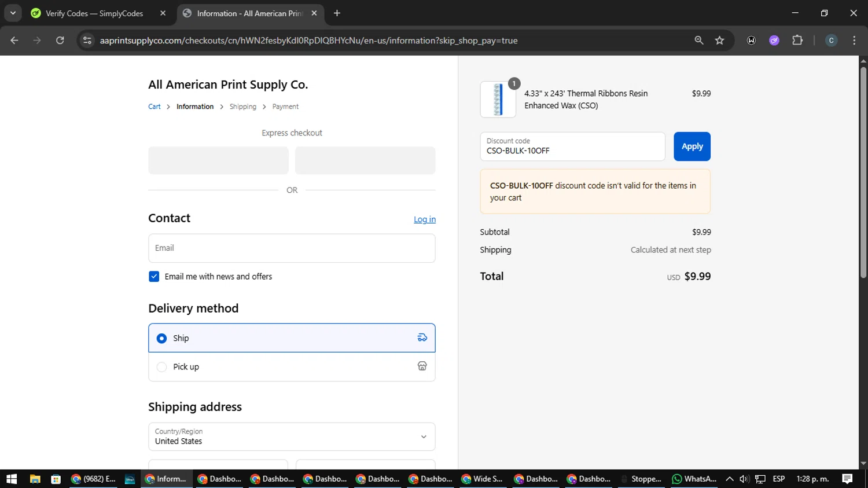Open the notification center icon
The width and height of the screenshot is (868, 488).
[x=847, y=479]
